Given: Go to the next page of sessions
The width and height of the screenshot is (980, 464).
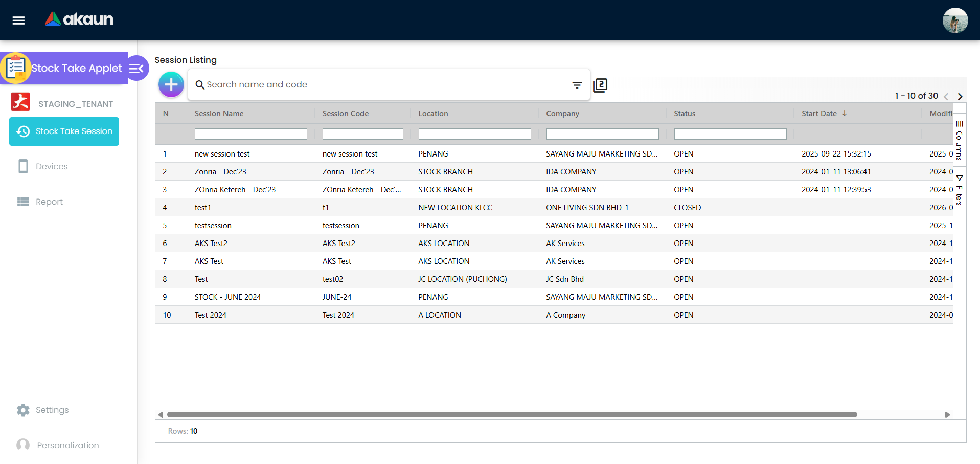Looking at the screenshot, I should pyautogui.click(x=960, y=96).
